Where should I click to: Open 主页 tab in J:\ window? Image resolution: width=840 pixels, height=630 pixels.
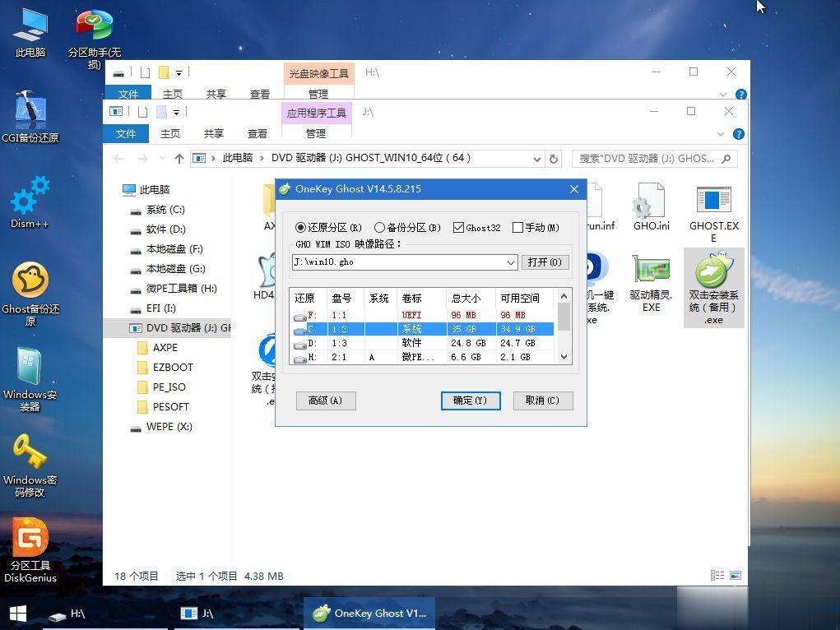tap(169, 133)
